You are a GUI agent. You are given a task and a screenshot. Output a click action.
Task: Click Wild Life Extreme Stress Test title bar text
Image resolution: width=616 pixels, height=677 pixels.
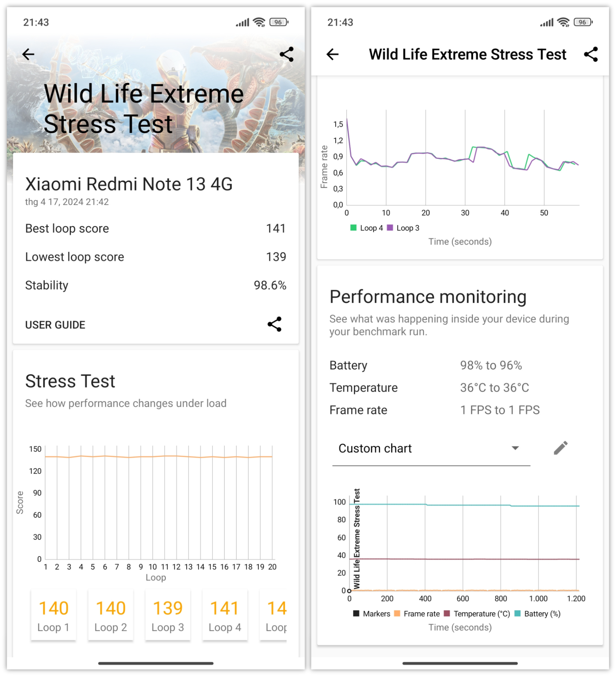(x=468, y=54)
